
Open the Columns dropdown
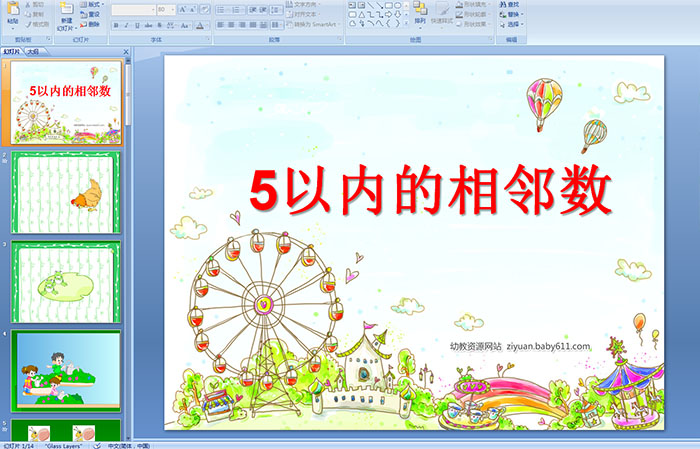(x=277, y=25)
